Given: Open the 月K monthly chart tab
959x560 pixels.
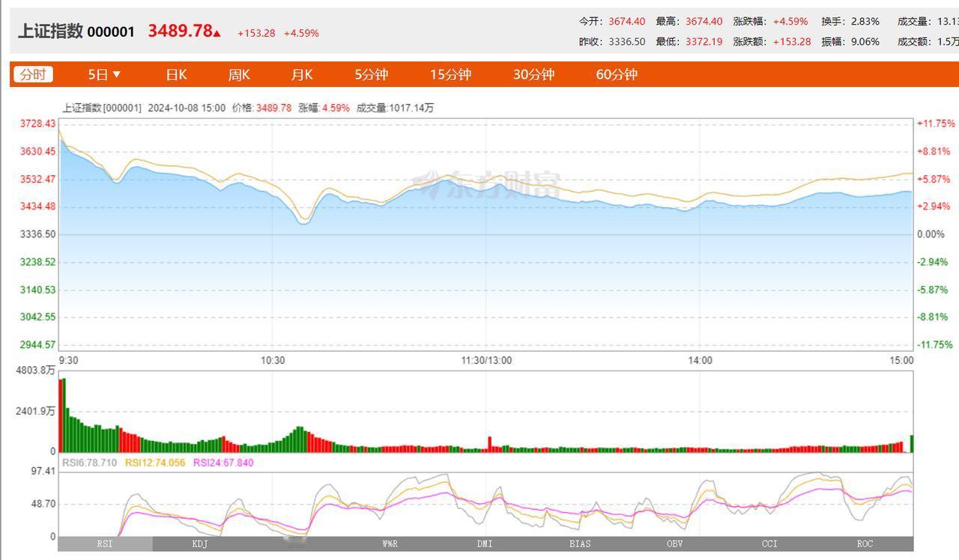Looking at the screenshot, I should coord(302,74).
